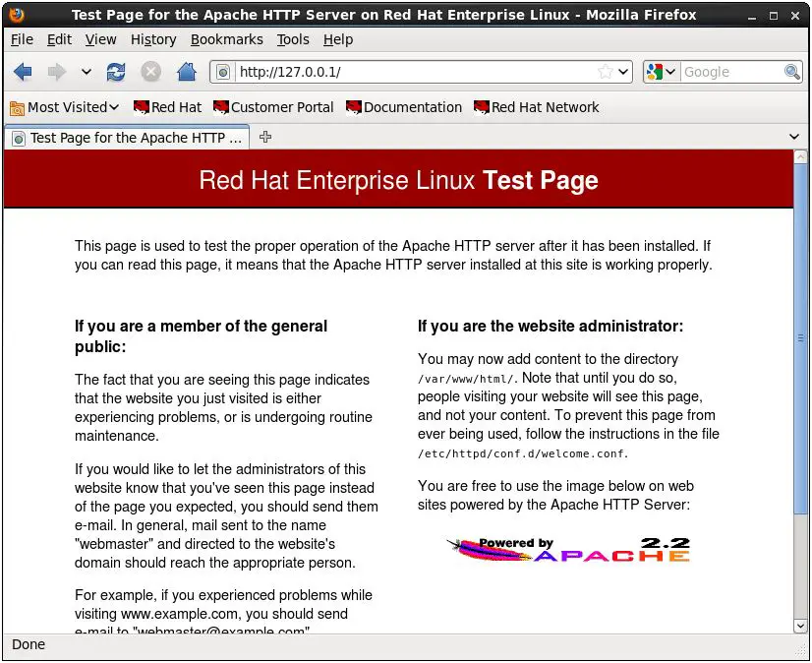Open the back/forward history dropdown arrow
Image resolution: width=812 pixels, height=663 pixels.
[x=86, y=72]
